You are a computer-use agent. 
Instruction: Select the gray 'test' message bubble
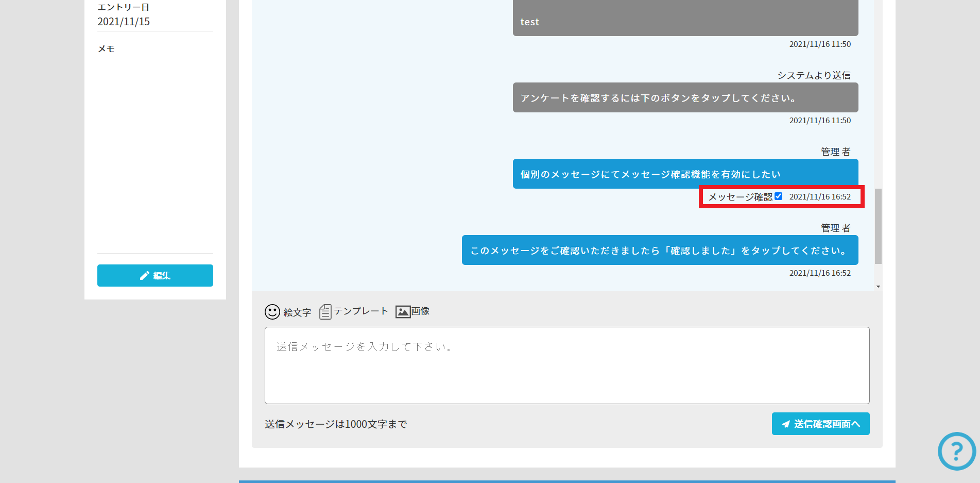tap(685, 19)
